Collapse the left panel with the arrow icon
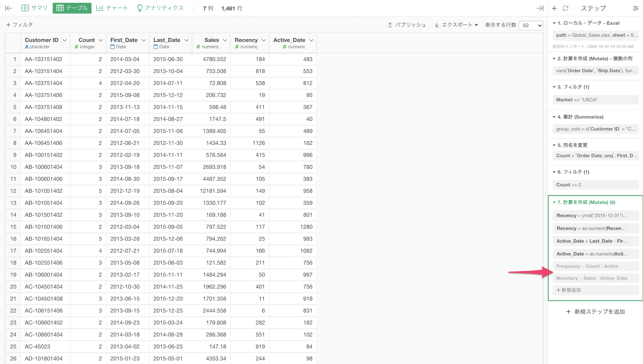This screenshot has width=643, height=364. click(9, 8)
